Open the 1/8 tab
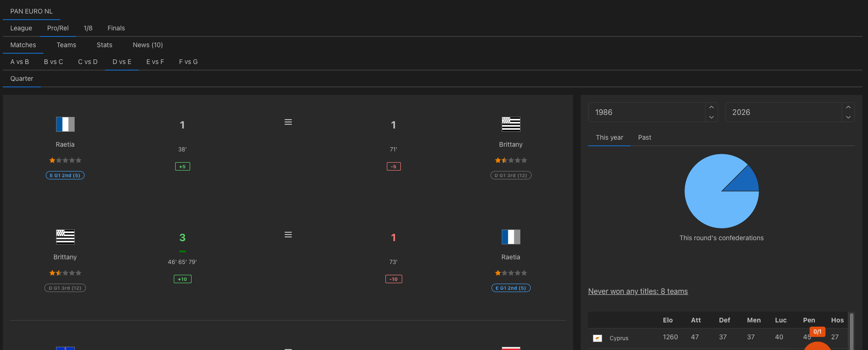868x350 pixels. coord(88,28)
